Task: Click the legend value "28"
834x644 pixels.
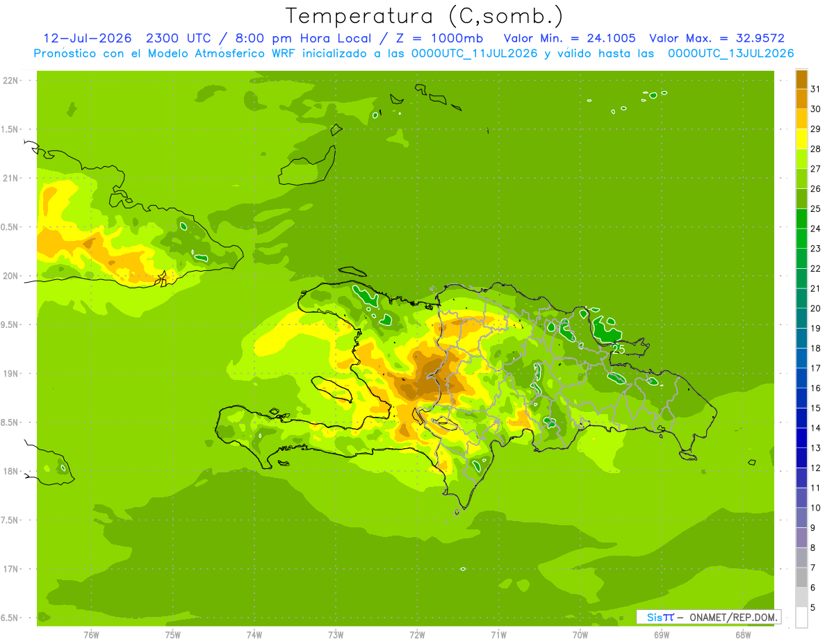Action: (x=816, y=149)
